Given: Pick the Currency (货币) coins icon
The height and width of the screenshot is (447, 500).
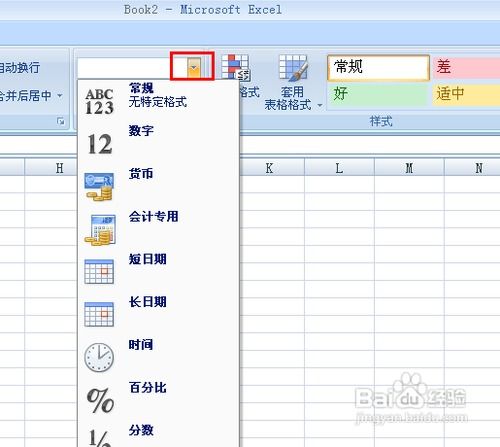Looking at the screenshot, I should point(99,187).
